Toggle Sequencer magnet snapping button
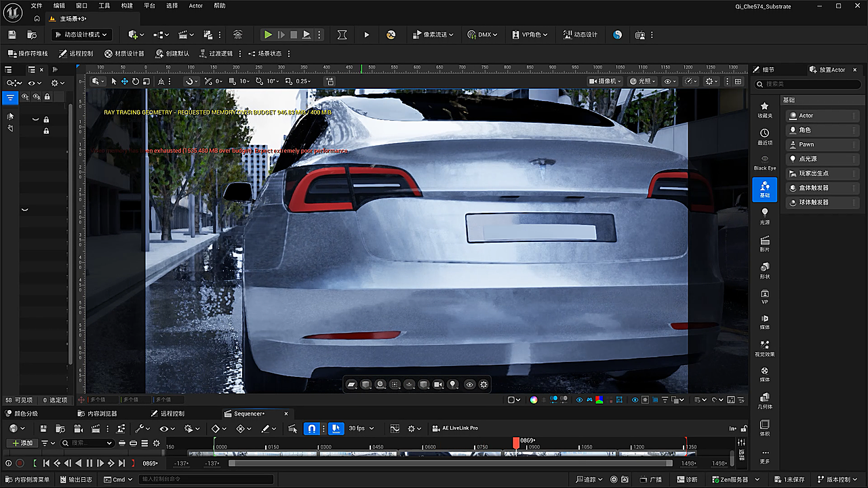This screenshot has width=868, height=488. click(x=312, y=428)
